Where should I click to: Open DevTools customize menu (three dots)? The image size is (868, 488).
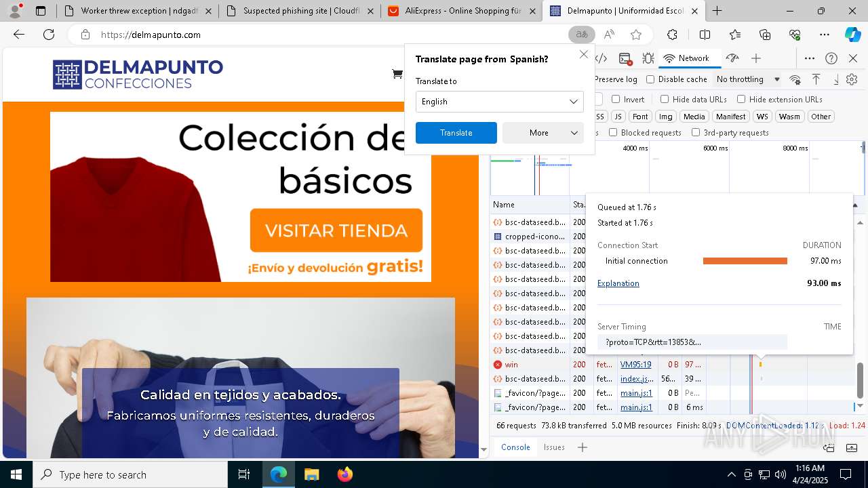click(810, 58)
